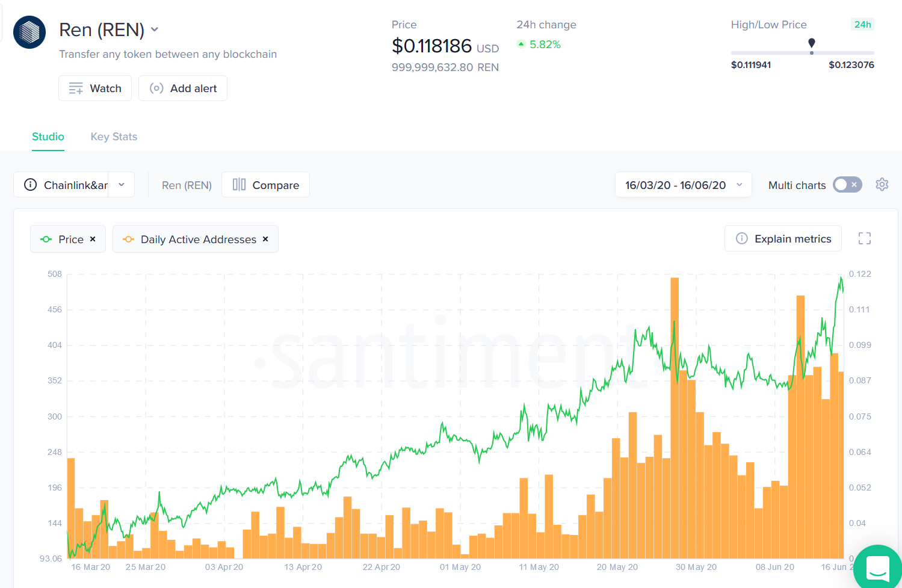Image resolution: width=902 pixels, height=588 pixels.
Task: Click the 999,999,632.80 REN supply text
Action: (445, 67)
